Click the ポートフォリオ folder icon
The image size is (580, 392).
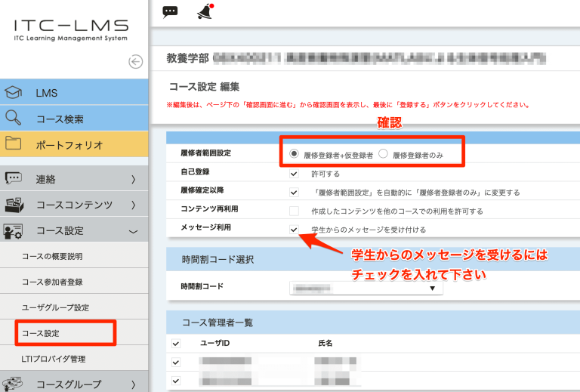coord(14,144)
